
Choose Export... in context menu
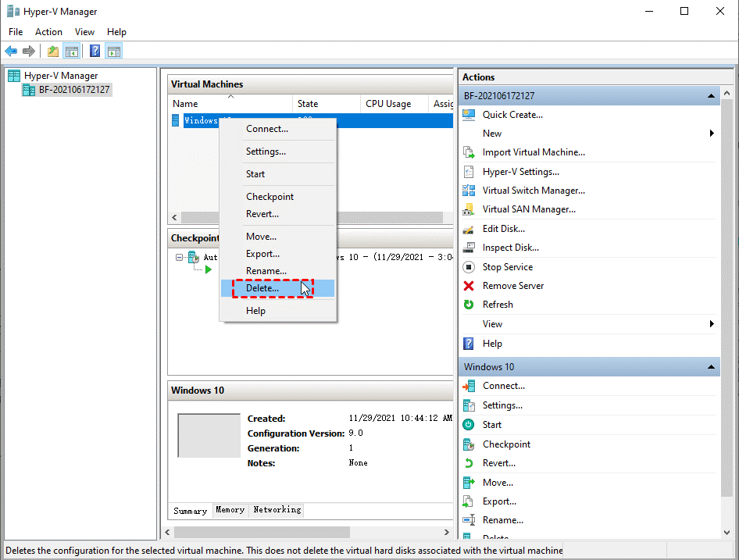click(x=278, y=254)
